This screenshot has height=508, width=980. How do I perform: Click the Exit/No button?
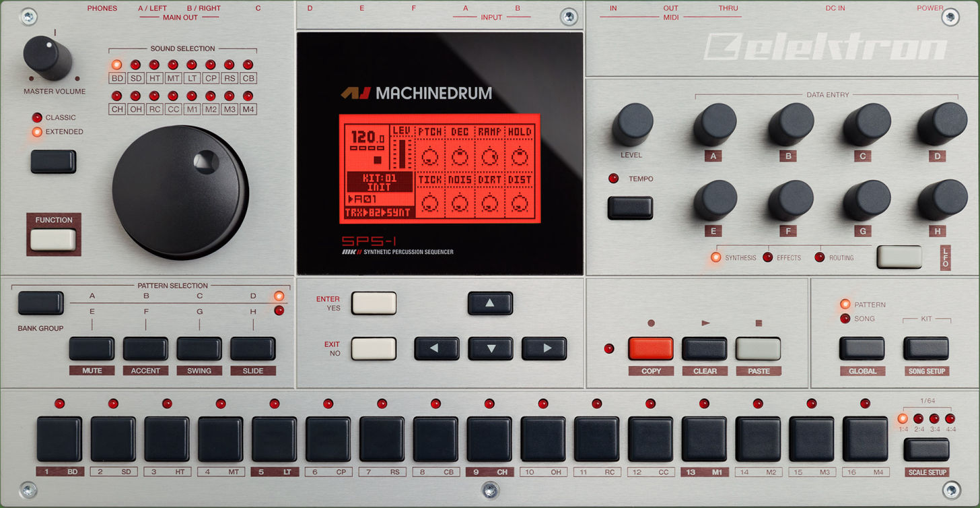click(374, 348)
